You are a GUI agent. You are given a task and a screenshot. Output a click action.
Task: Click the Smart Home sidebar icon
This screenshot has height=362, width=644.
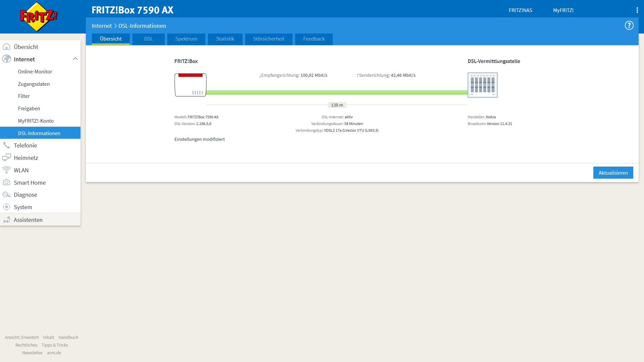[6, 182]
